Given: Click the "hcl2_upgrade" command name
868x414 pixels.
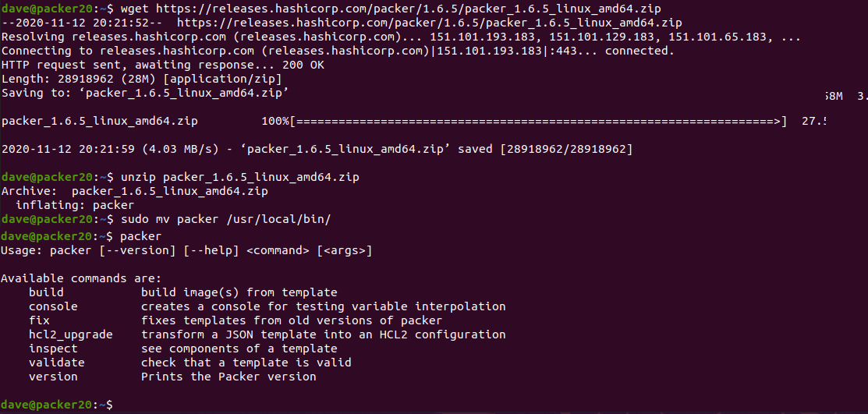Looking at the screenshot, I should pyautogui.click(x=71, y=334).
